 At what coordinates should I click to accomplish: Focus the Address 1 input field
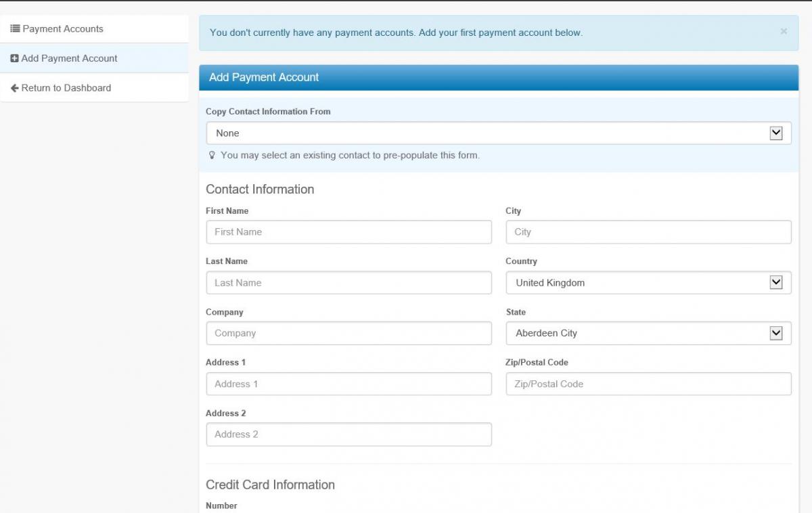[x=349, y=384]
